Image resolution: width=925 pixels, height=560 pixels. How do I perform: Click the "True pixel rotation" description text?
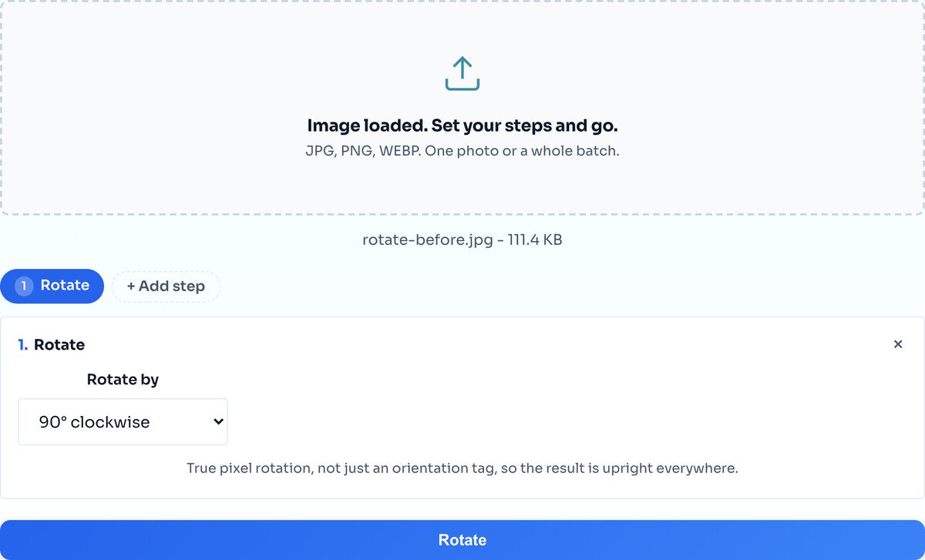[x=462, y=468]
